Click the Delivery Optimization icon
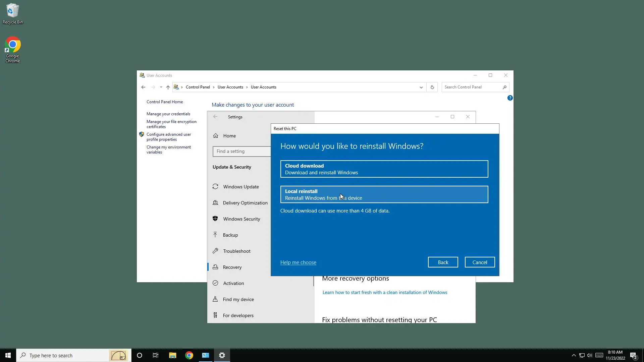The height and width of the screenshot is (362, 644). [215, 203]
